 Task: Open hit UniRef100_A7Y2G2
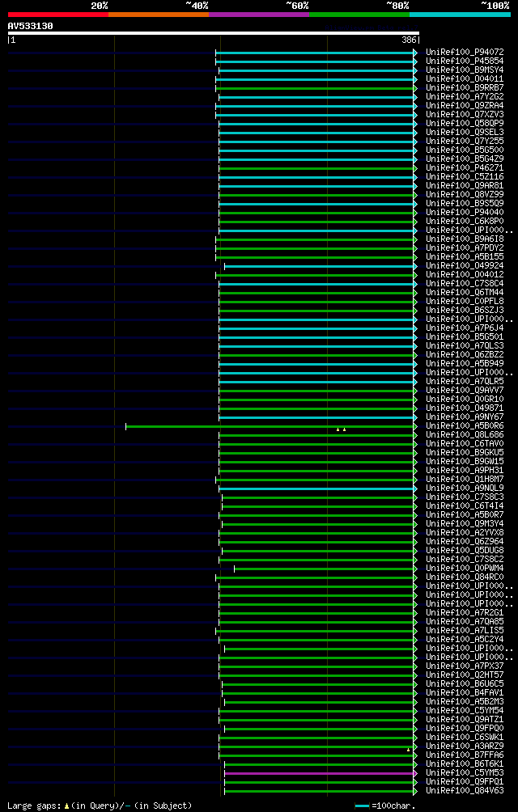[465, 97]
